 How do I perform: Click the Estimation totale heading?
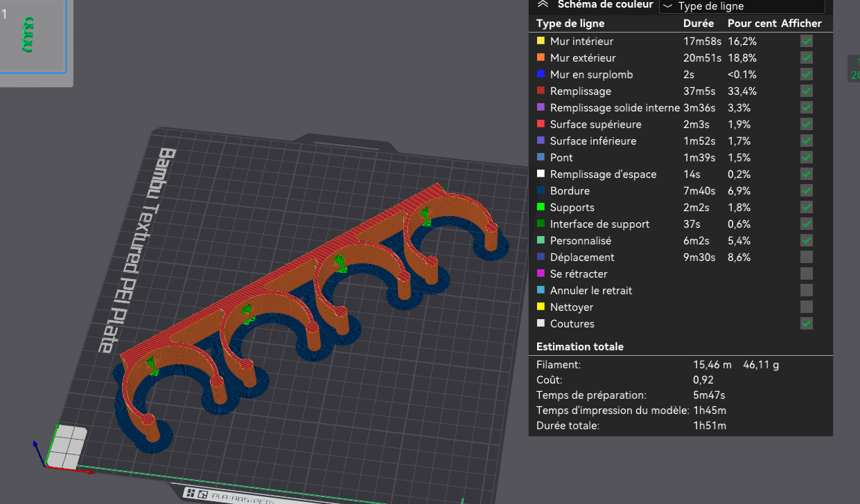[580, 347]
